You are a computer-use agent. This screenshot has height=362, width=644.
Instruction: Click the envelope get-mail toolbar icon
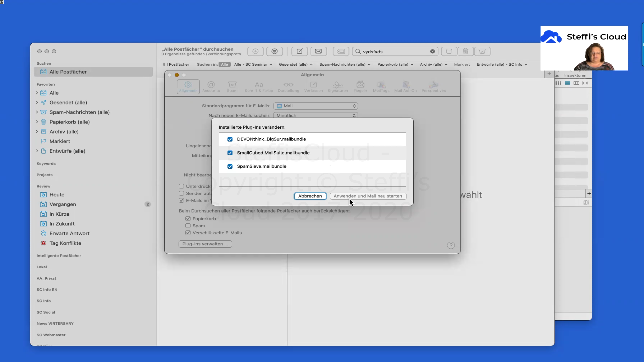318,51
